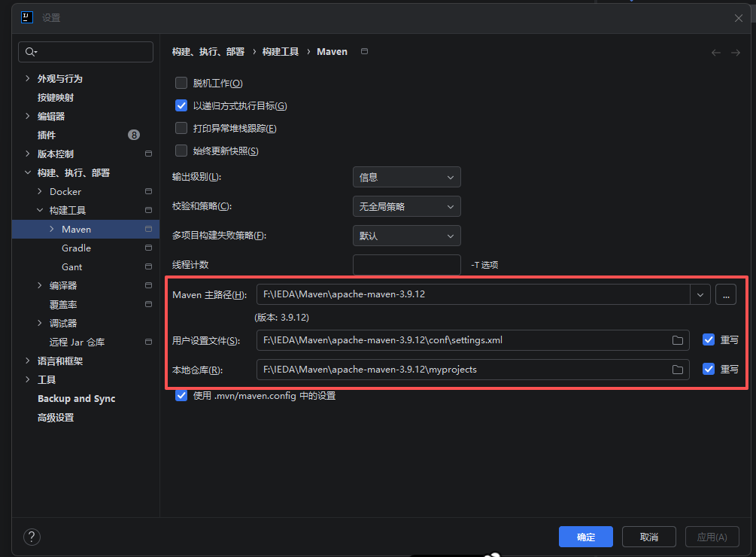
Task: Expand the Docker tree node
Action: (x=40, y=191)
